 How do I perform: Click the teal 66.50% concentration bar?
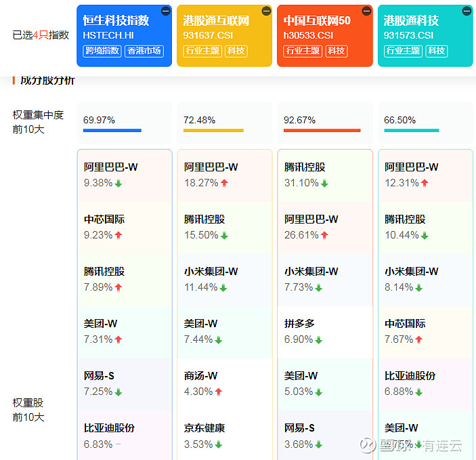[412, 130]
